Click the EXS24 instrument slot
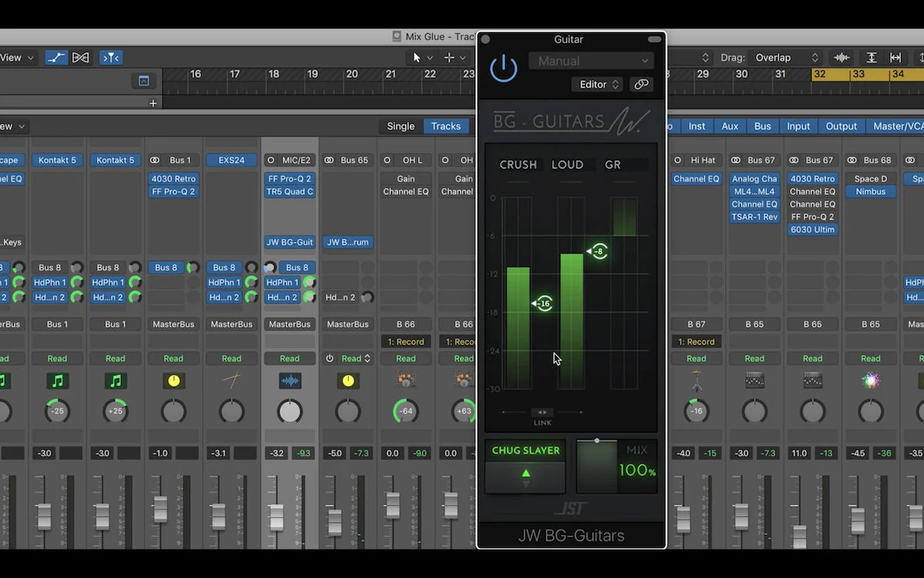The image size is (924, 578). point(232,160)
